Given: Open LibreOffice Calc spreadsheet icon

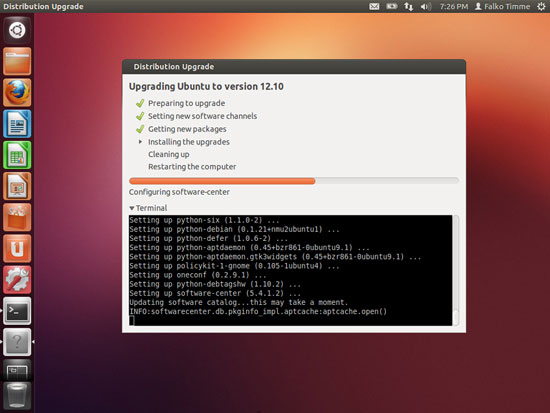Looking at the screenshot, I should (x=17, y=155).
